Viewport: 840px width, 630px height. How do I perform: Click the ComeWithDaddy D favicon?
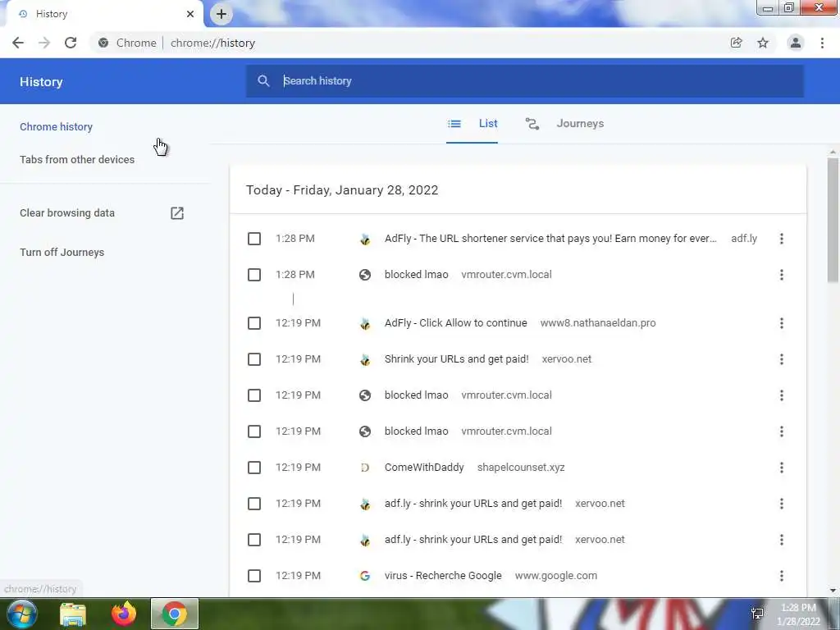[365, 468]
